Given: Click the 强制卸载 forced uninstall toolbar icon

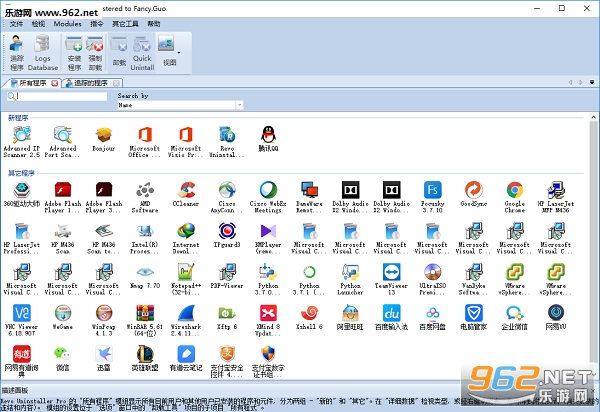Looking at the screenshot, I should (95, 53).
